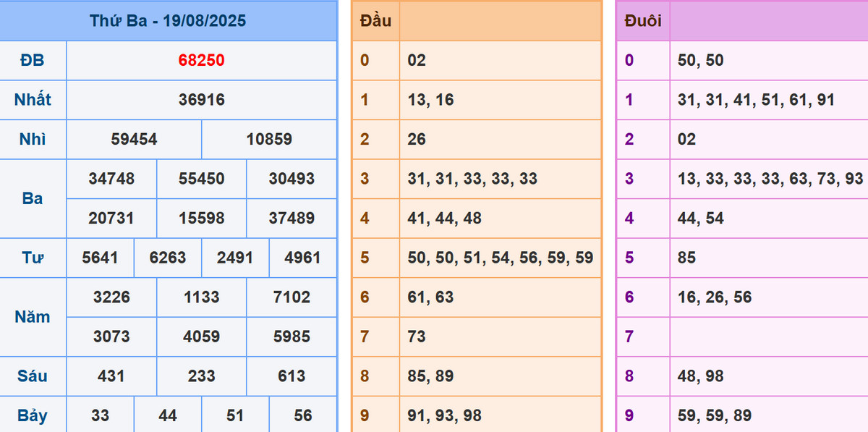Select Đầu row 9 values 91, 93, 98
This screenshot has width=868, height=432.
[x=444, y=415]
